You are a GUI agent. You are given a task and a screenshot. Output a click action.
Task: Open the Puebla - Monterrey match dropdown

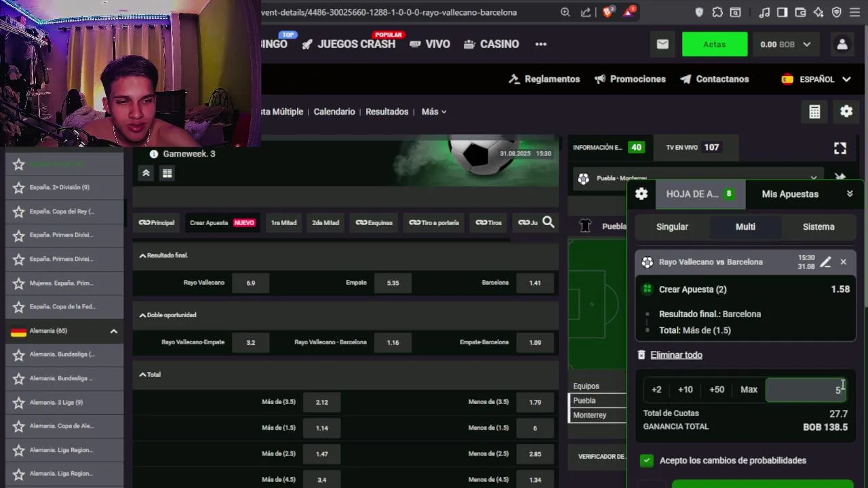click(x=698, y=178)
